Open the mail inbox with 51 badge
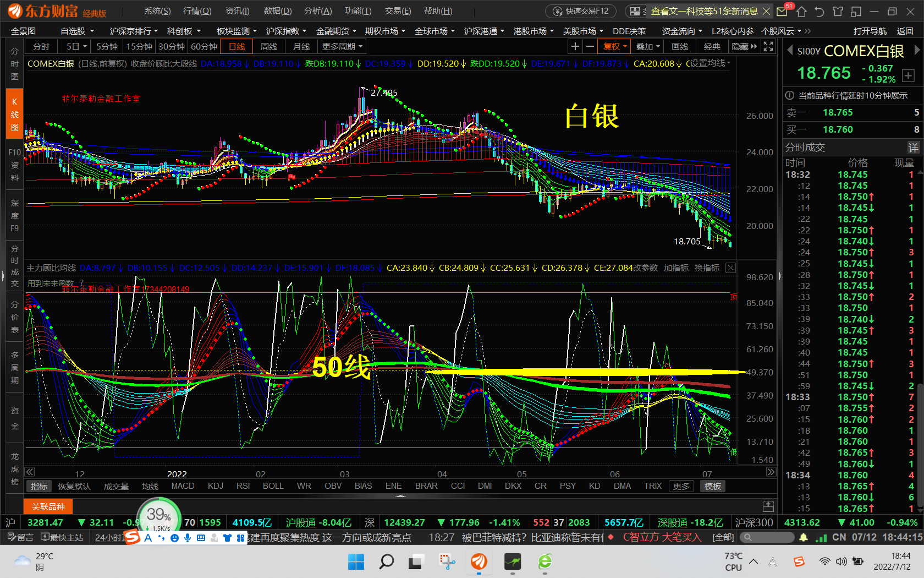924x578 pixels. (x=782, y=11)
